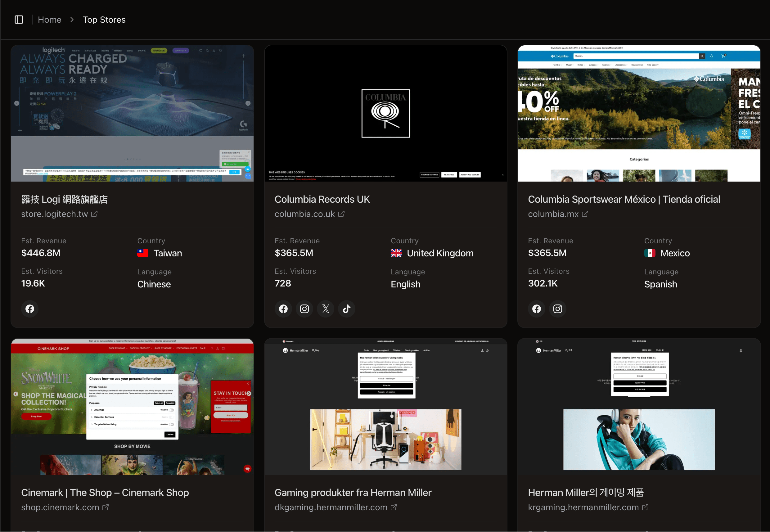Open Herman Miller Denmark gaming screenshot thumbnail
Image resolution: width=770 pixels, height=532 pixels.
tap(385, 407)
